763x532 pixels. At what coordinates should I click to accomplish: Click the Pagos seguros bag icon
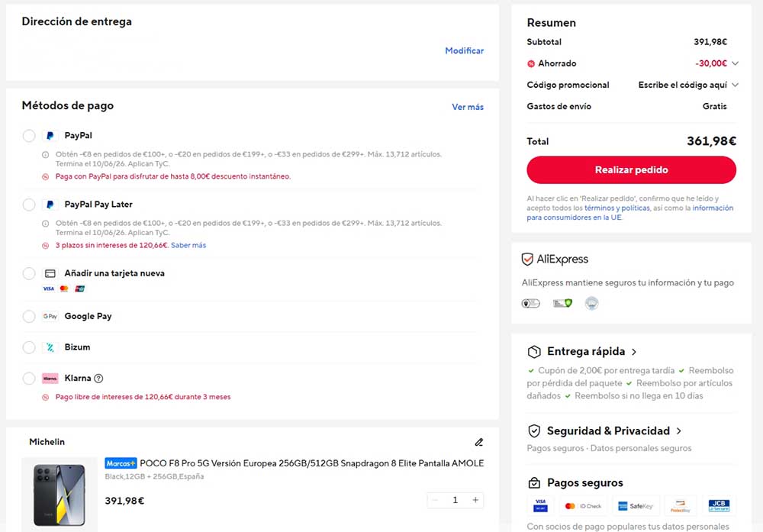[534, 483]
